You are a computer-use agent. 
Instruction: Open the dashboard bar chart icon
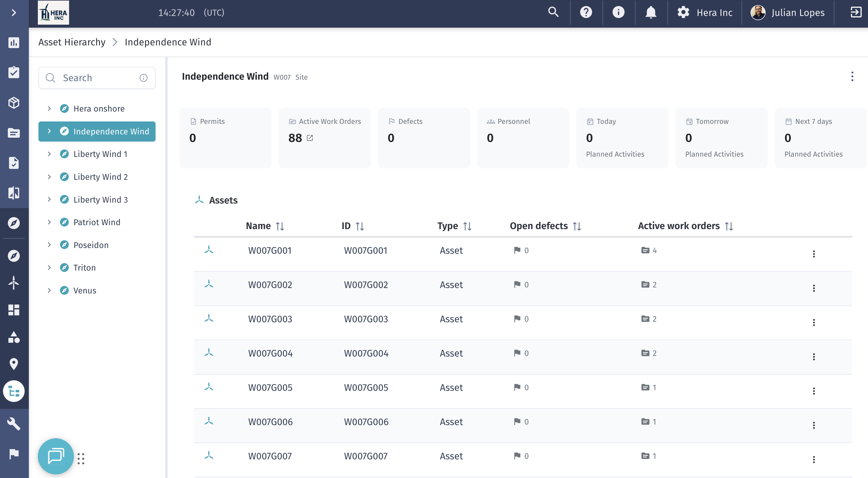tap(14, 42)
